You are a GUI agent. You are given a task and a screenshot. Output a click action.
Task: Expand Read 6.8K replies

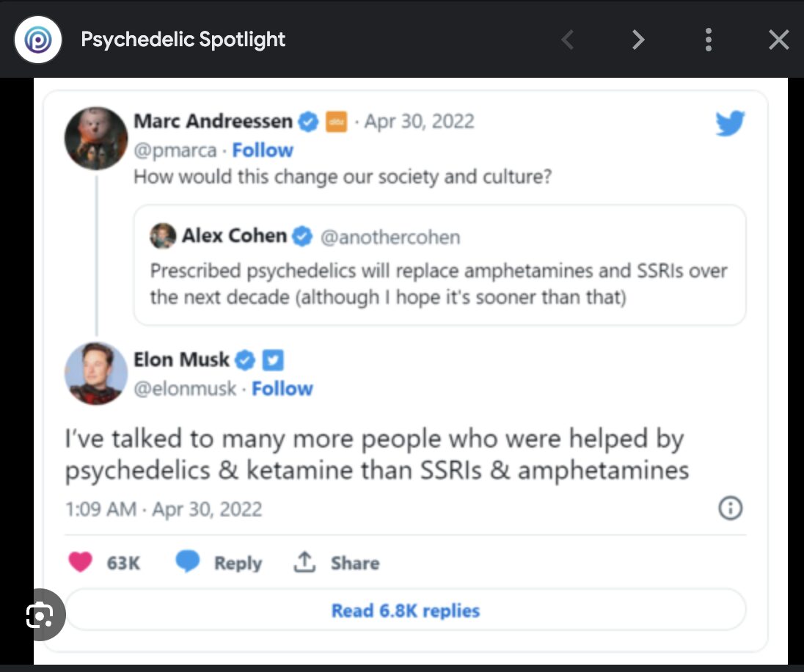tap(406, 610)
